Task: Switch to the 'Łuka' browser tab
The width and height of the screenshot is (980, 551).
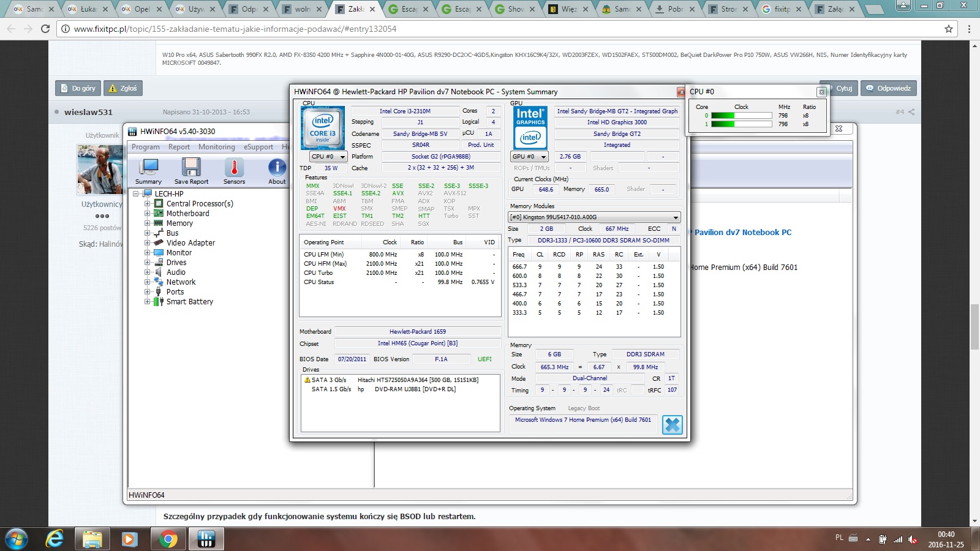Action: (89, 9)
